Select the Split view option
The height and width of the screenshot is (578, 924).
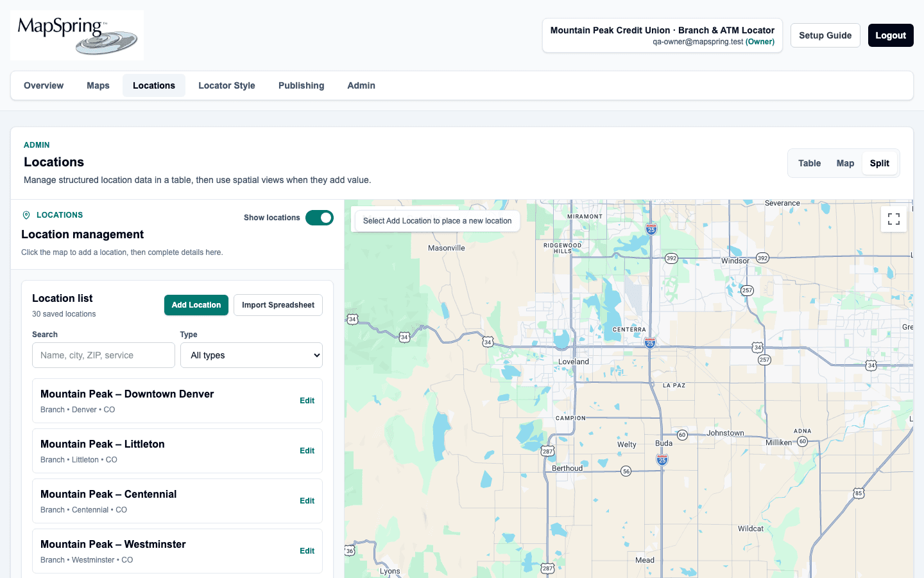pos(880,163)
